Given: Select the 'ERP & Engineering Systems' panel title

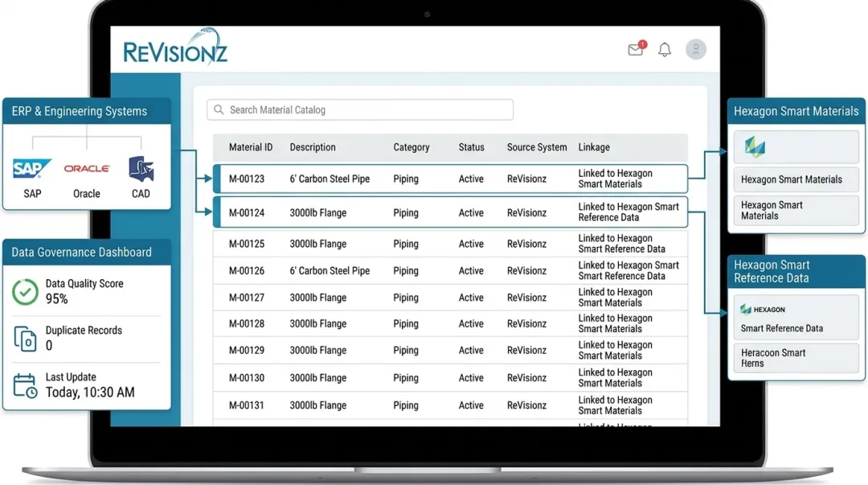Looking at the screenshot, I should click(79, 111).
